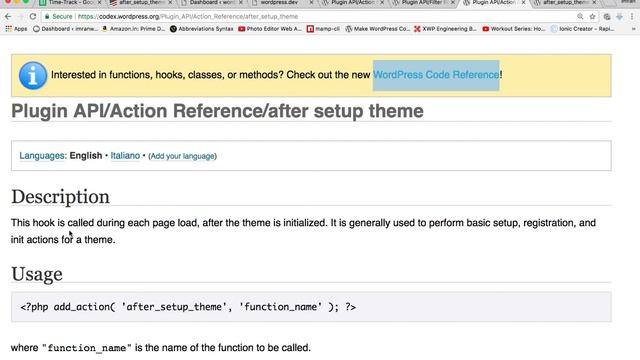The height and width of the screenshot is (360, 640).
Task: Open the Make WordPress Co bookmark
Action: click(378, 29)
